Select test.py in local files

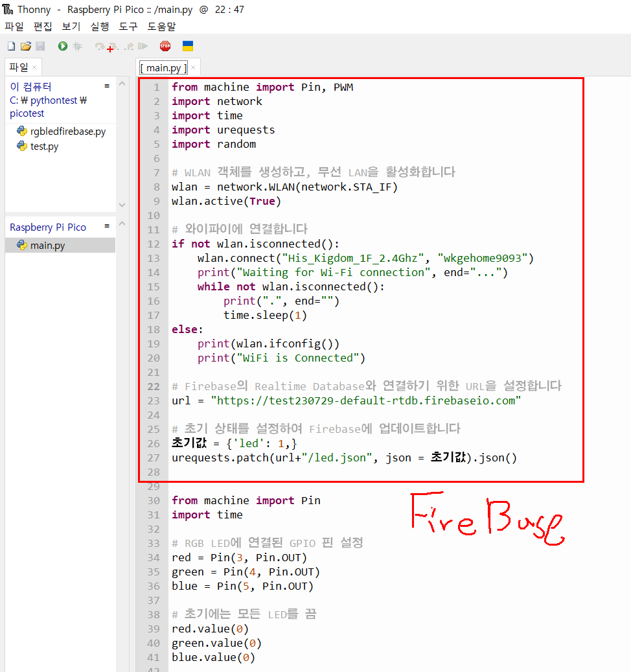click(44, 146)
